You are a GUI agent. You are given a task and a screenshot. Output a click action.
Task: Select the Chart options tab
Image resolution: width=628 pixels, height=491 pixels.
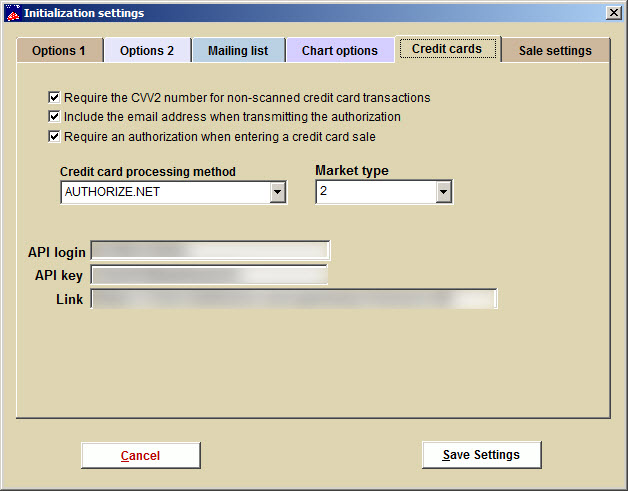click(340, 50)
